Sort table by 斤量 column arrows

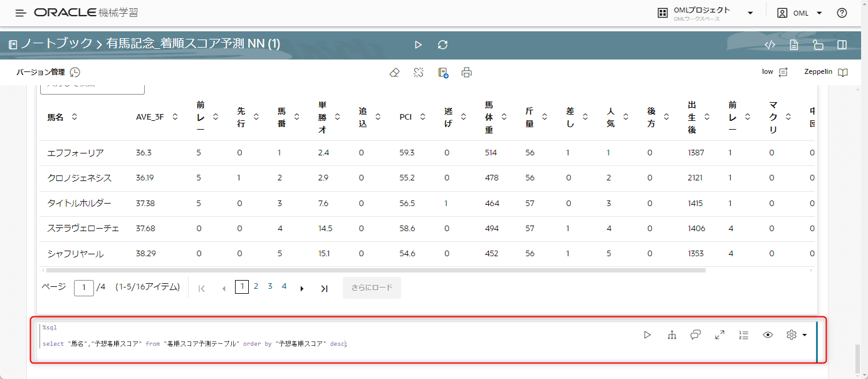pyautogui.click(x=545, y=117)
